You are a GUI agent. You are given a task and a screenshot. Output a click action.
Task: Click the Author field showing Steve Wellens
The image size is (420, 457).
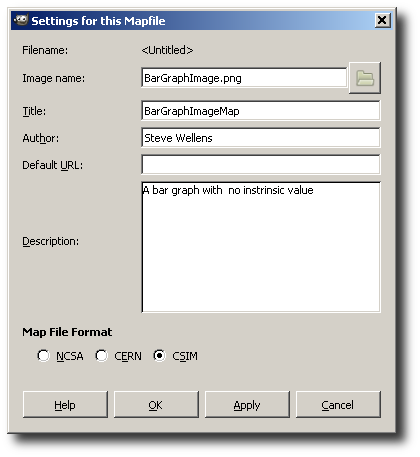coord(261,138)
